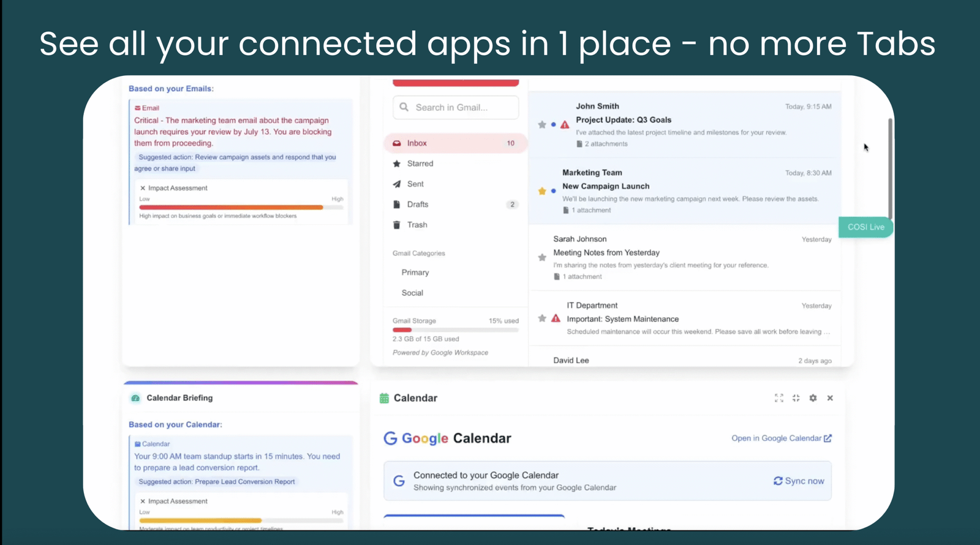Click the unread blue dot on John Smith's email
Viewport: 980px width, 545px height.
pos(554,125)
